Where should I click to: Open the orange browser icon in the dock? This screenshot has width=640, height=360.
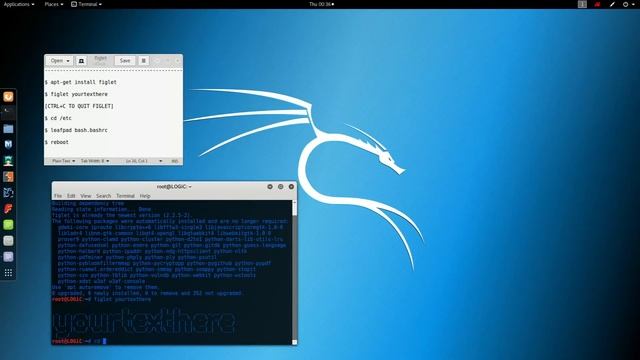pyautogui.click(x=8, y=97)
